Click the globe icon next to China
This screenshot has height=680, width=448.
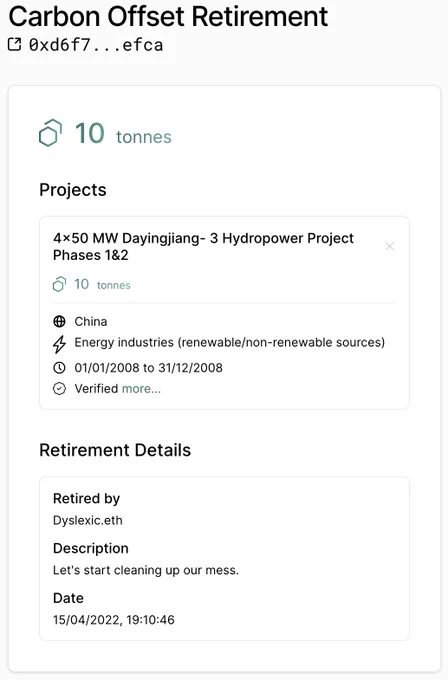(59, 321)
